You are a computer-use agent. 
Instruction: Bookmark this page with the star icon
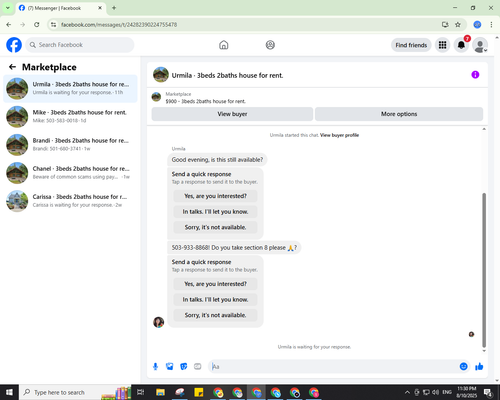pyautogui.click(x=458, y=25)
